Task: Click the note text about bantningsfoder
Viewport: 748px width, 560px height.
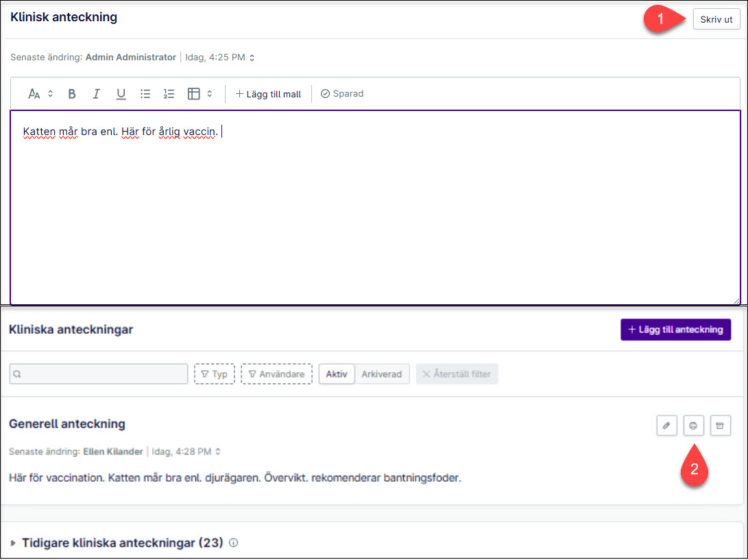Action: 235,478
